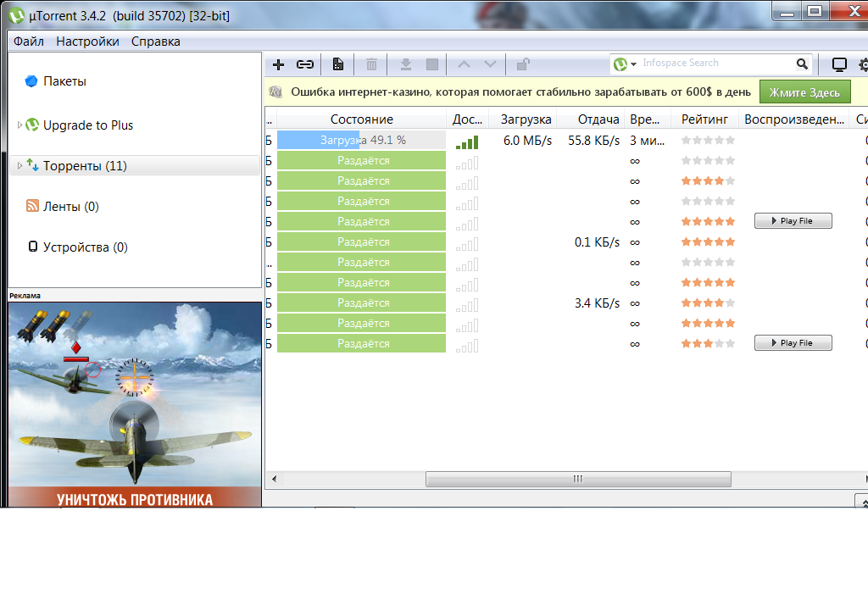The width and height of the screenshot is (868, 605).
Task: Click the remote monitor icon in toolbar
Action: point(839,64)
